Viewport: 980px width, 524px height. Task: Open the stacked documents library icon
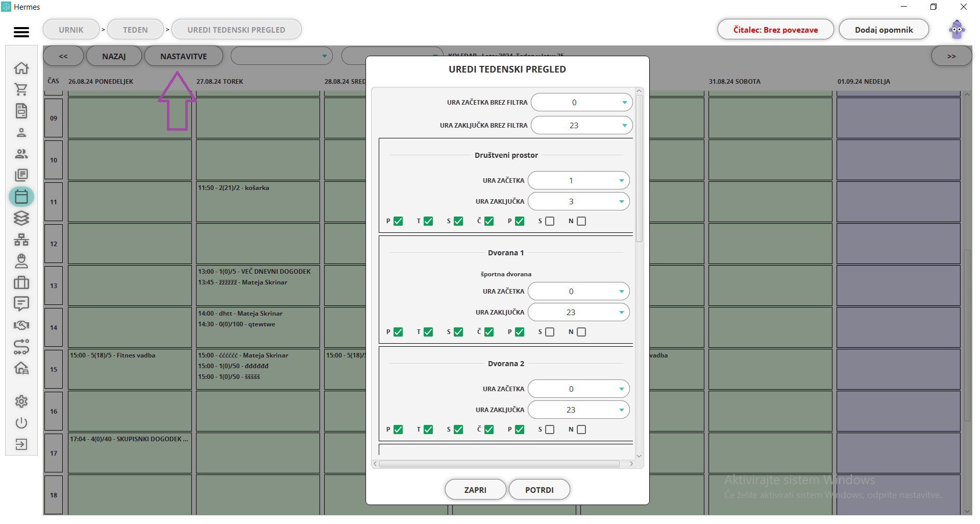click(x=21, y=175)
